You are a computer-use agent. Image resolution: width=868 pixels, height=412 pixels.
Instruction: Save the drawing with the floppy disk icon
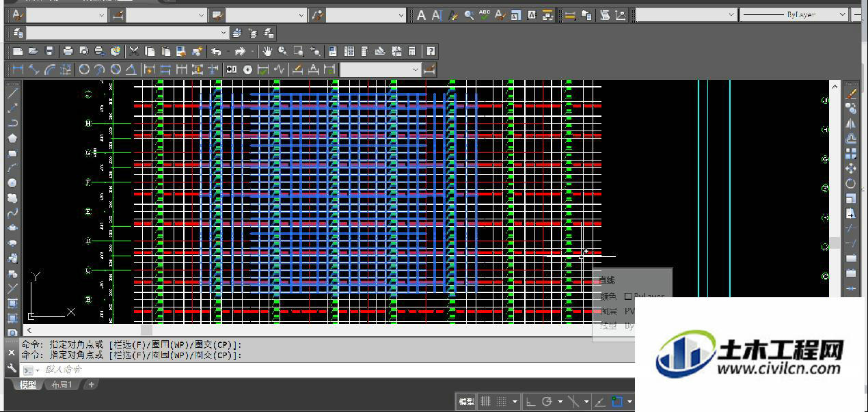(49, 51)
